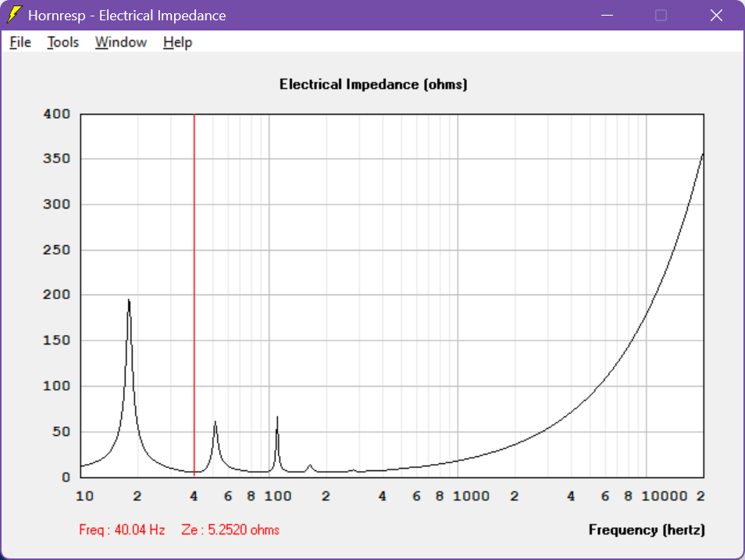Click the red frequency marker line
This screenshot has height=560, width=745.
[x=194, y=294]
